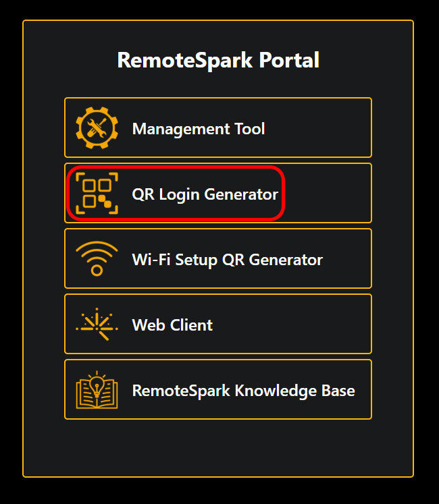Click the gear and wrench Management Tool icon
This screenshot has width=439, height=504.
[x=97, y=128]
